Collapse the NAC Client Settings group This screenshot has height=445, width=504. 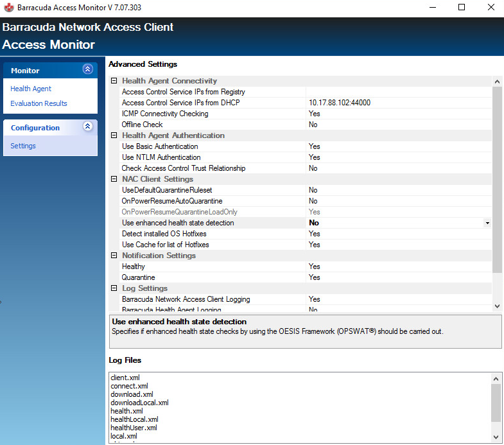coord(114,179)
